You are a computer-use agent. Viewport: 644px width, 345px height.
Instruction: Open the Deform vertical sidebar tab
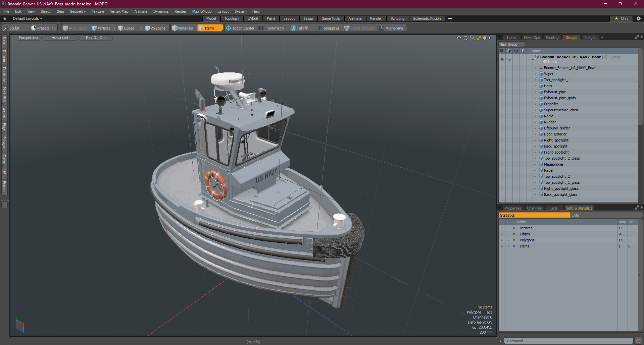pyautogui.click(x=4, y=56)
